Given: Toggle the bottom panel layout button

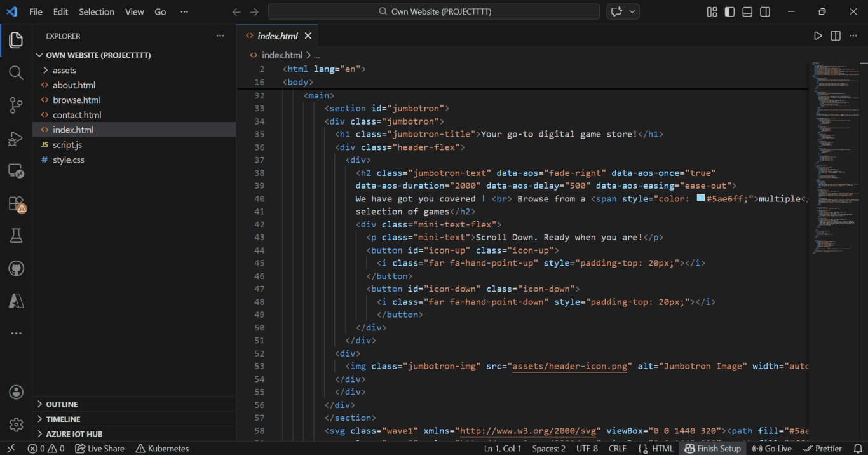Looking at the screenshot, I should [x=747, y=12].
